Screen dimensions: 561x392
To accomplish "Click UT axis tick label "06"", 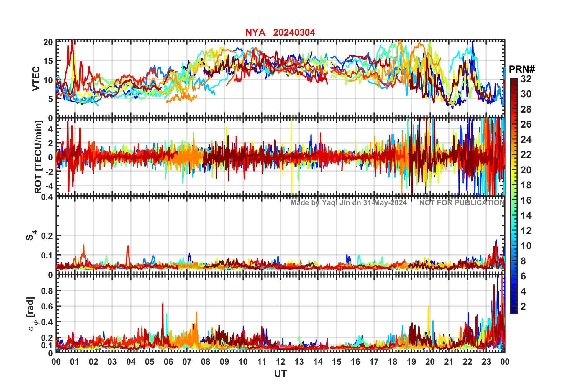I will click(168, 362).
